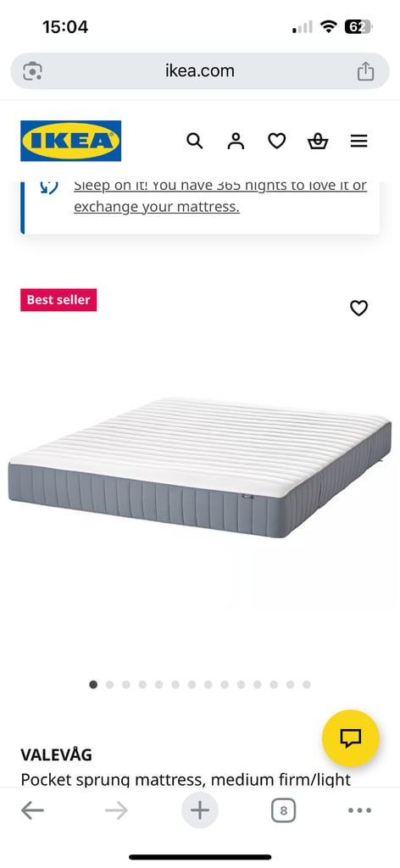Image resolution: width=400 pixels, height=868 pixels.
Task: Select the second image carousel dot
Action: [x=109, y=685]
